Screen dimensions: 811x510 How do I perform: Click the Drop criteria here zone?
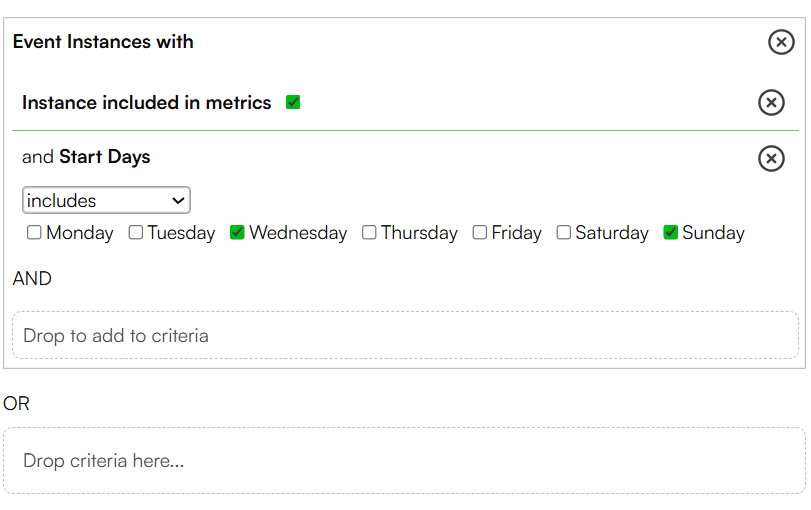pos(404,460)
